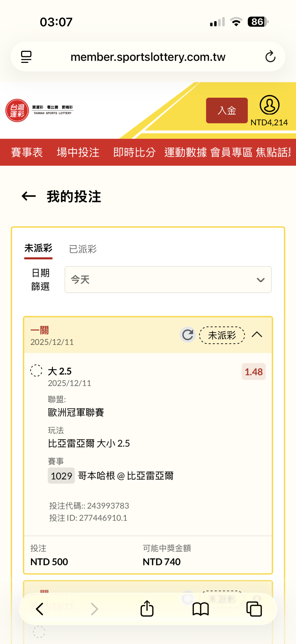Tap the Safari page menu icon
Image resolution: width=296 pixels, height=644 pixels.
coord(26,57)
